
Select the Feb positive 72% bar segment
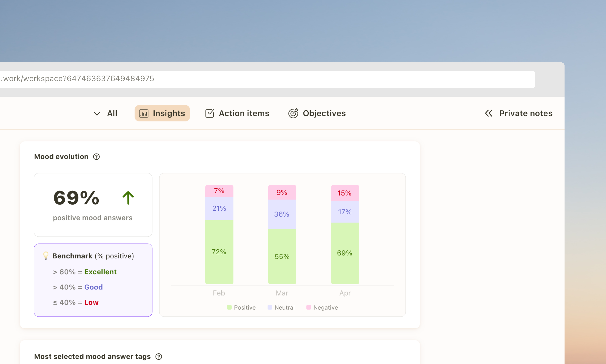coord(219,252)
